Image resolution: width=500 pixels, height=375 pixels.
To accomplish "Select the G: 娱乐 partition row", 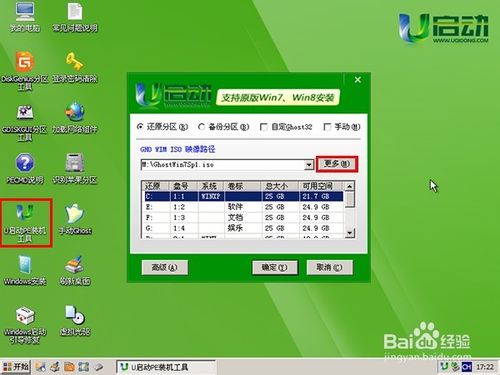I will 243,228.
